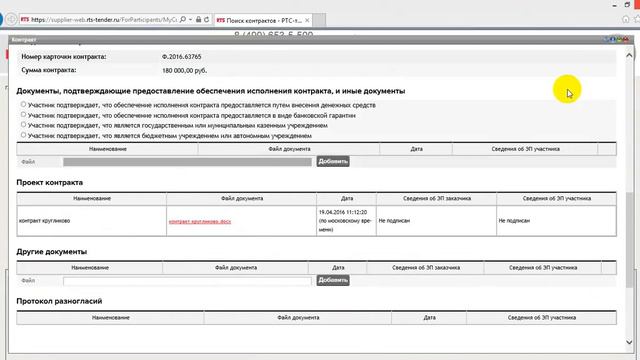Click 'Добавить' in Другие документы section
The height and width of the screenshot is (360, 640).
point(333,280)
